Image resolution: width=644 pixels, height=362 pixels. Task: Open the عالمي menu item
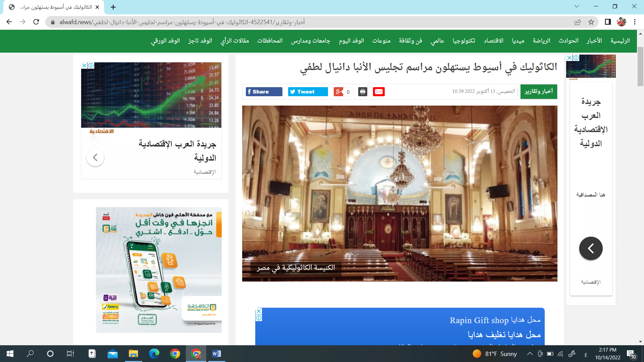[x=437, y=41]
